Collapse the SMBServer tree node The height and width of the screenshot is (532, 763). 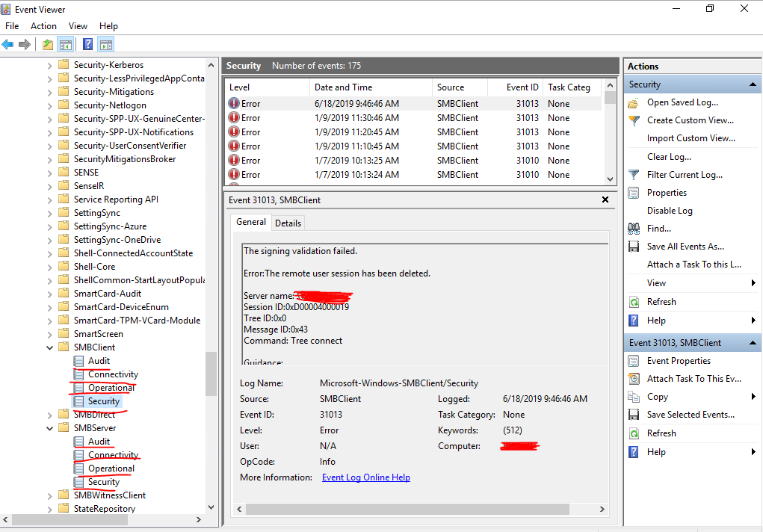49,428
